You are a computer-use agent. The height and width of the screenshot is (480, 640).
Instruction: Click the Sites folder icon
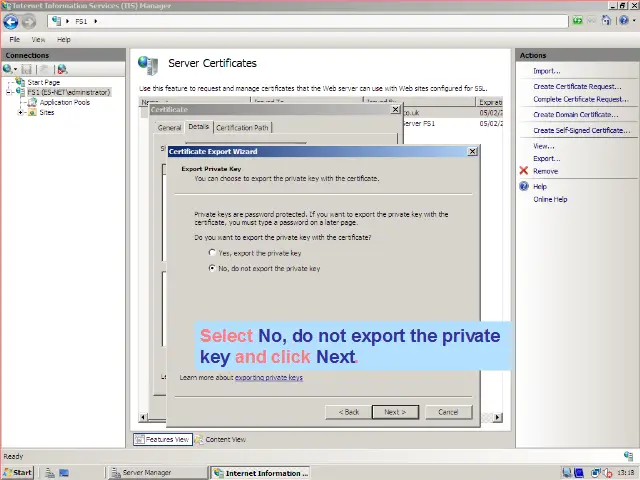[x=32, y=113]
